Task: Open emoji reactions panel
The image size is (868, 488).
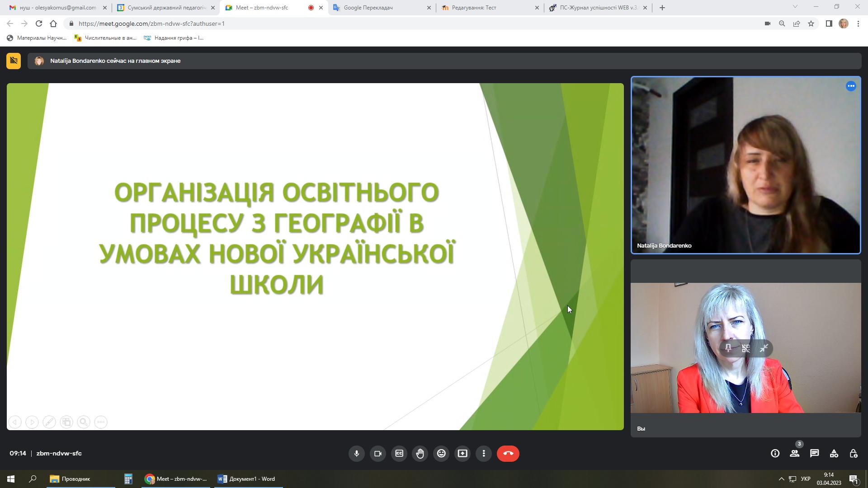Action: [441, 454]
